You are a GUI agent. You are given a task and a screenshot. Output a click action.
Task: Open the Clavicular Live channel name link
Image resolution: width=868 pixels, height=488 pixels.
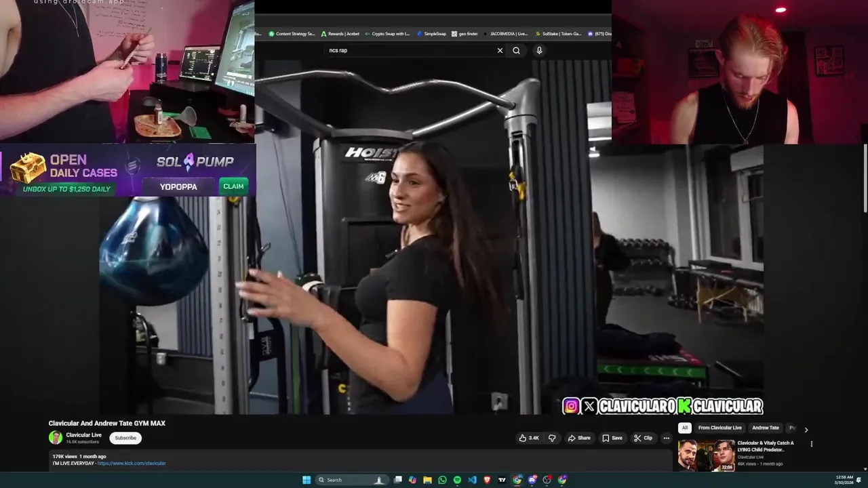click(x=83, y=435)
